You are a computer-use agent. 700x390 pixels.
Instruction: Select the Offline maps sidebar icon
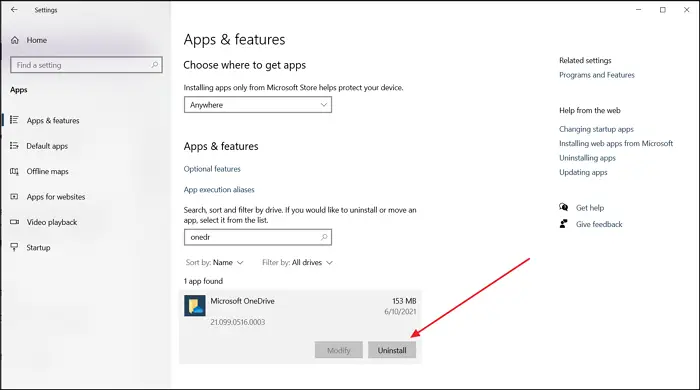coord(14,171)
